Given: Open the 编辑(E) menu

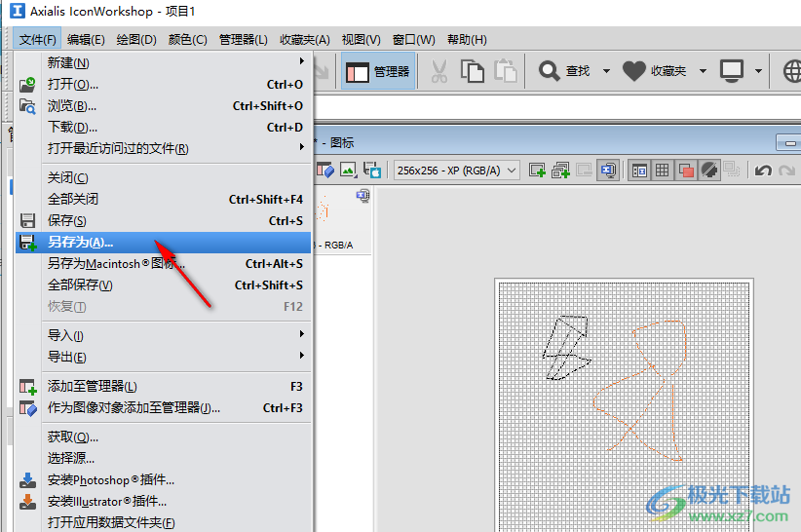Looking at the screenshot, I should (x=86, y=40).
